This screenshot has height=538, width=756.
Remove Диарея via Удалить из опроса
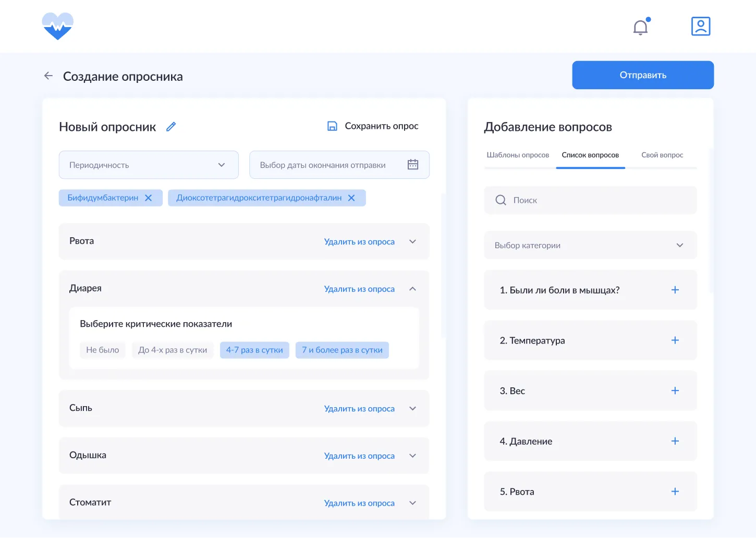359,289
